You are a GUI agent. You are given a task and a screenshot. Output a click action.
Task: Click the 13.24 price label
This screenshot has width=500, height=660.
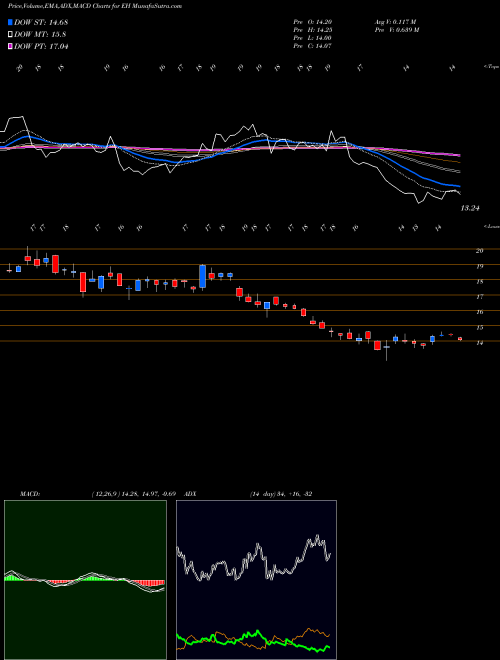coord(470,208)
